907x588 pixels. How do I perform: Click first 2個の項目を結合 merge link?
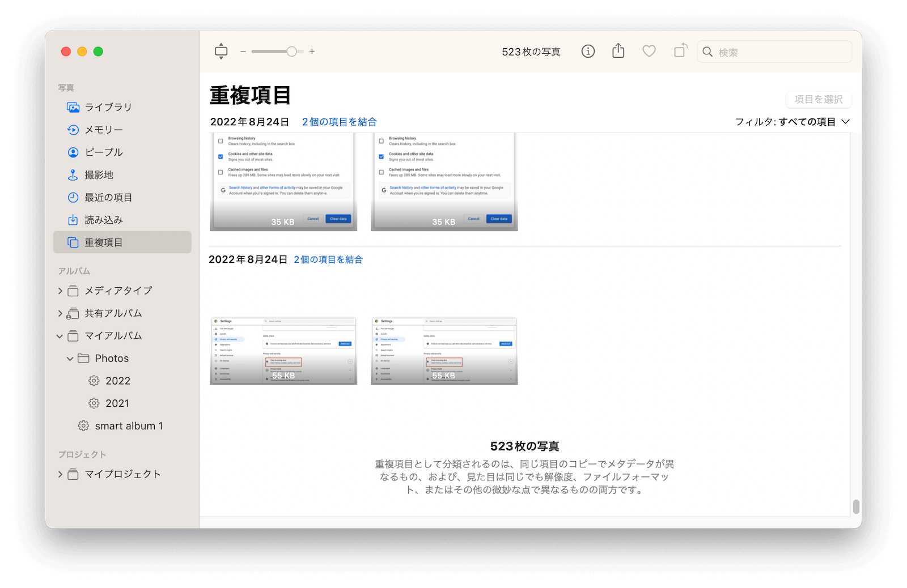point(339,122)
